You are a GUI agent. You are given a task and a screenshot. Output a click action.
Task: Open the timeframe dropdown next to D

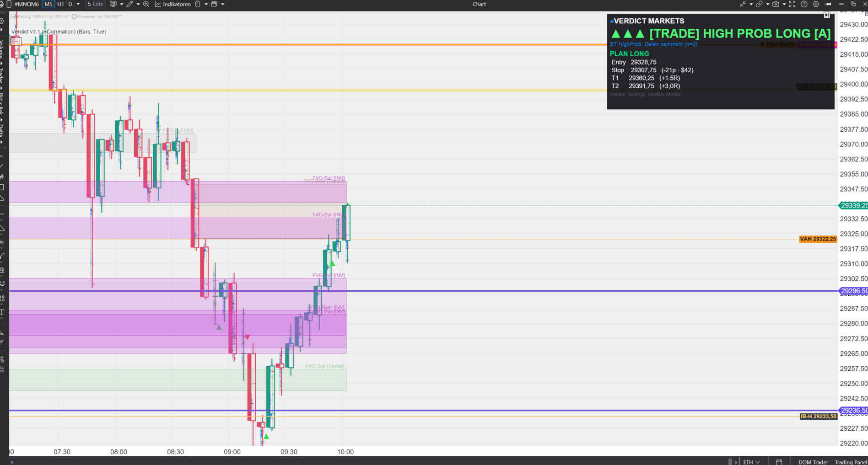pyautogui.click(x=78, y=4)
